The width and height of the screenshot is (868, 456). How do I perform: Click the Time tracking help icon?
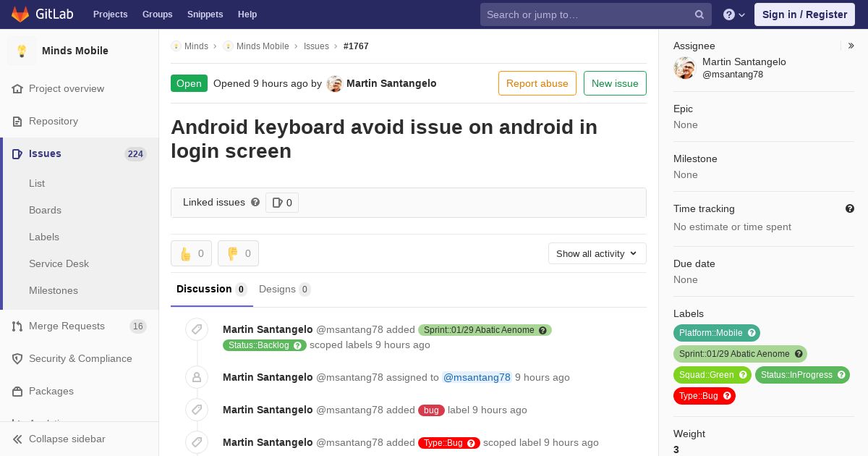(850, 208)
